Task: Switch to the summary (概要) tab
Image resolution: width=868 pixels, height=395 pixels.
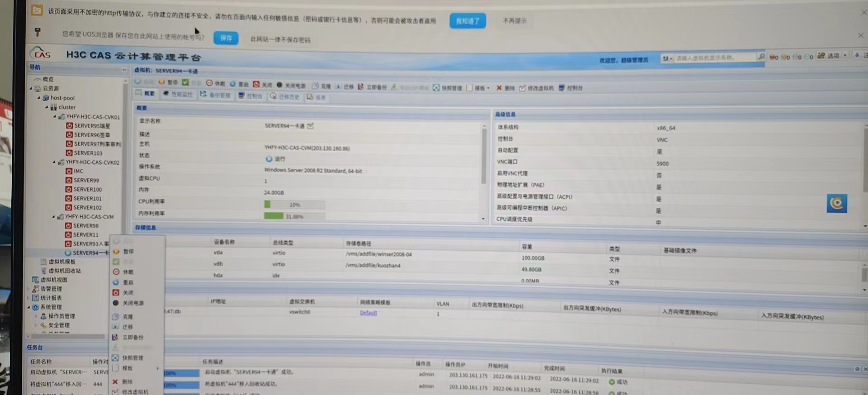Action: pyautogui.click(x=145, y=93)
